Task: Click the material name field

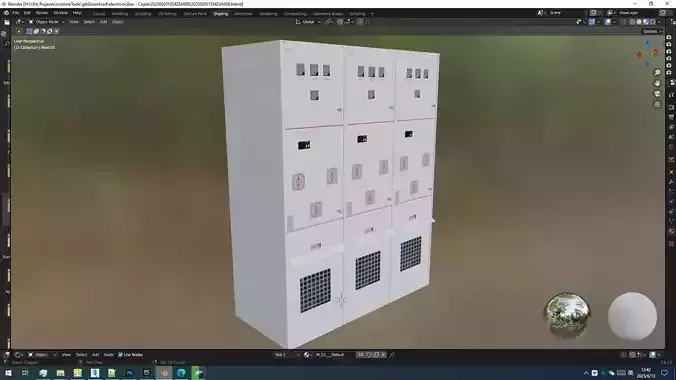Action: coord(334,355)
